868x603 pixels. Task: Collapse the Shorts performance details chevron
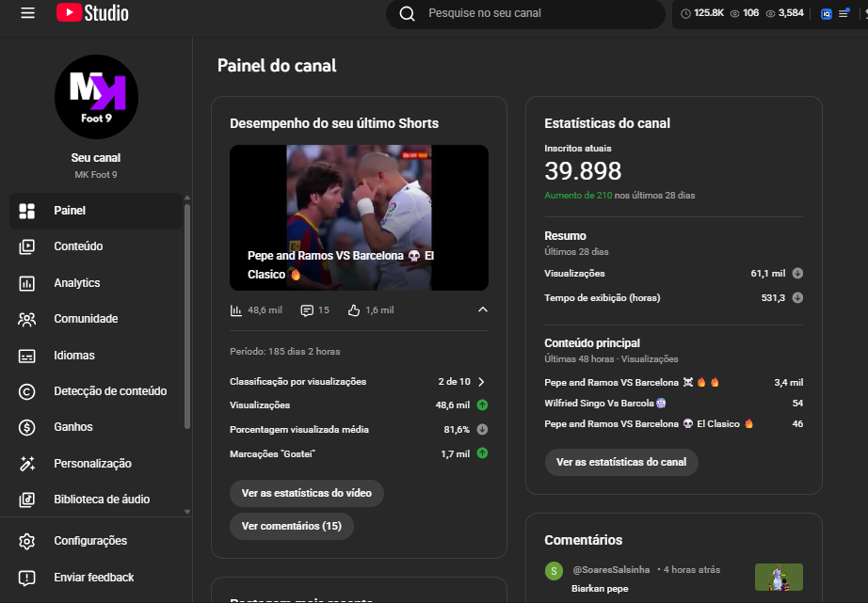tap(482, 309)
